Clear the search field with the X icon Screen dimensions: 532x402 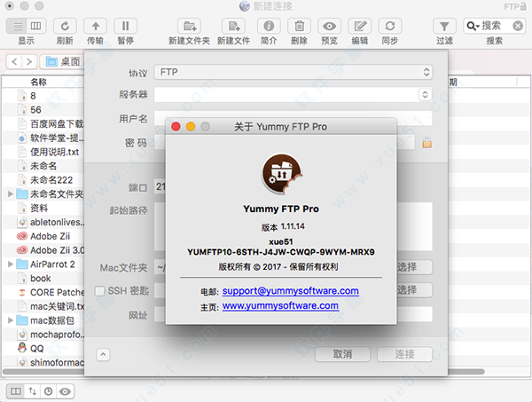point(518,26)
